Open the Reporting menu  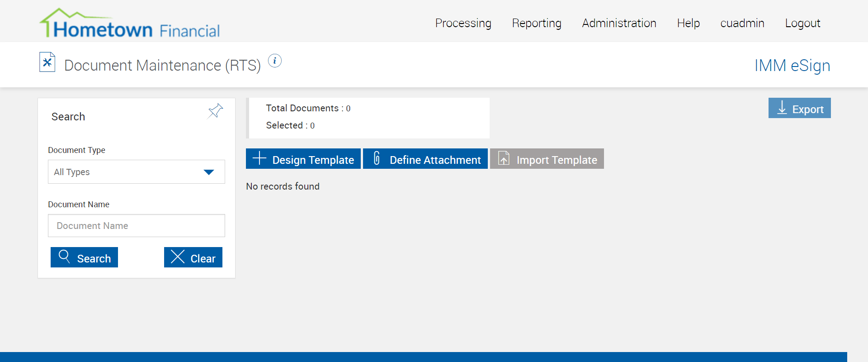[x=537, y=23]
